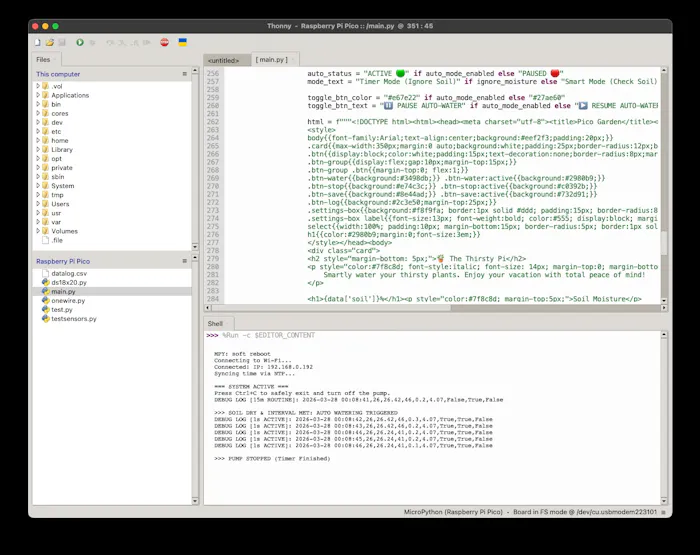Expand the private folder
The height and width of the screenshot is (555, 700).
(x=38, y=167)
